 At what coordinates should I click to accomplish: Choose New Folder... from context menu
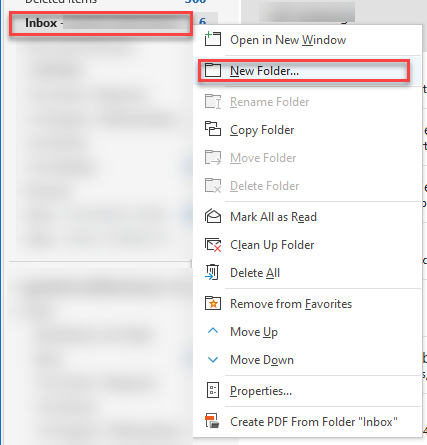[x=264, y=71]
